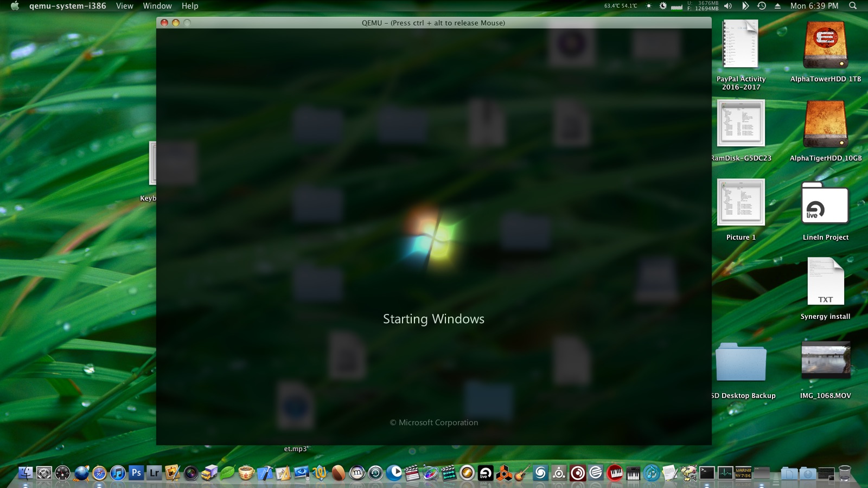
Task: Open Time Machine in the Dock
Action: [375, 473]
